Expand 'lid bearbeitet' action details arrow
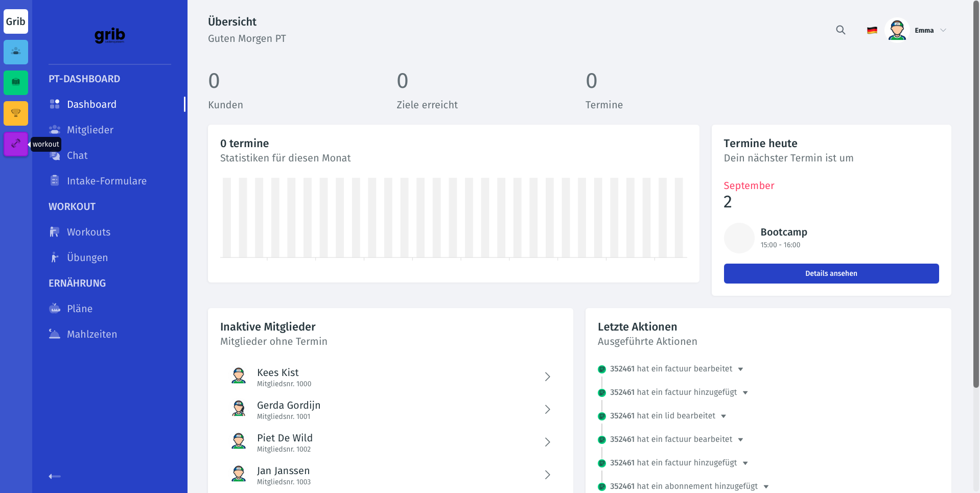Screen dimensions: 980x493 point(724,416)
